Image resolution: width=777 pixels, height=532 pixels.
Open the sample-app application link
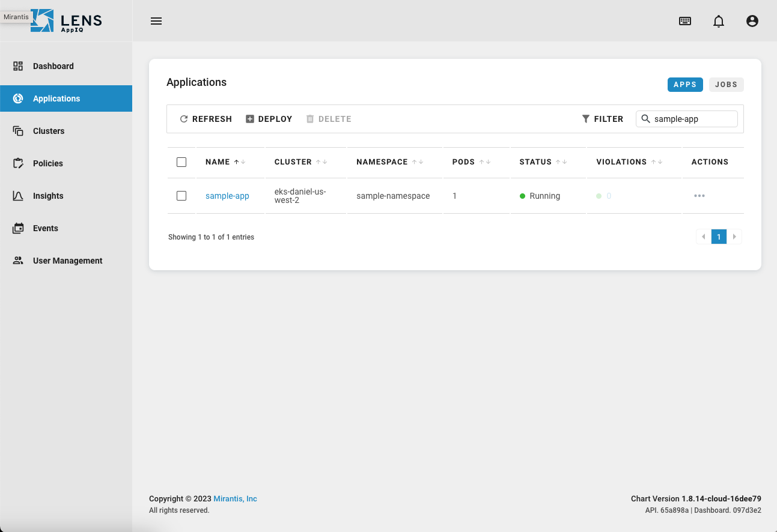click(227, 196)
